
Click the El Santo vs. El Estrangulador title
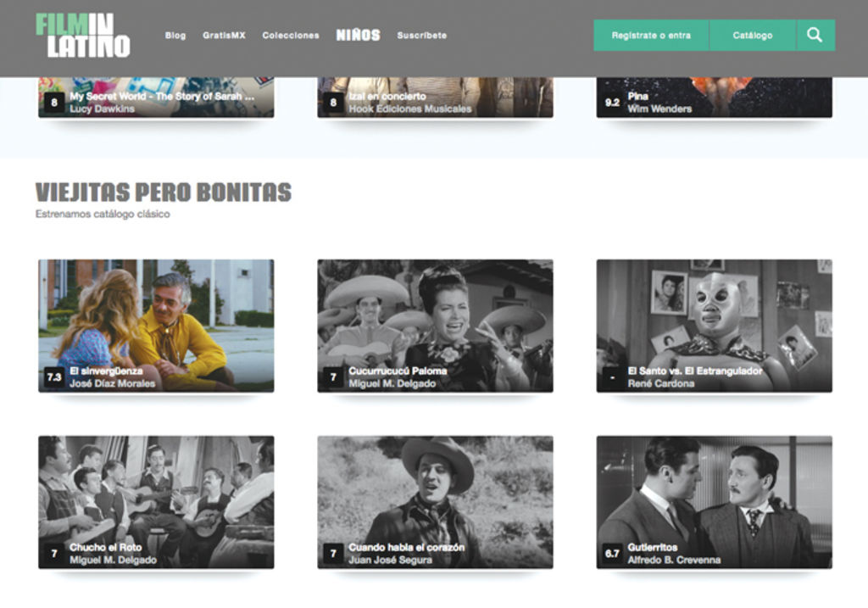694,371
